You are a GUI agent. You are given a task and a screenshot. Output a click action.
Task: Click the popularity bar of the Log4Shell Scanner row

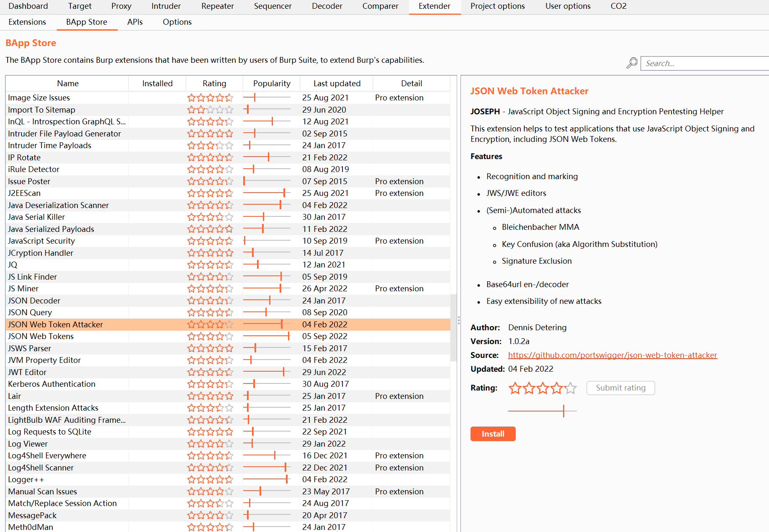click(x=267, y=468)
